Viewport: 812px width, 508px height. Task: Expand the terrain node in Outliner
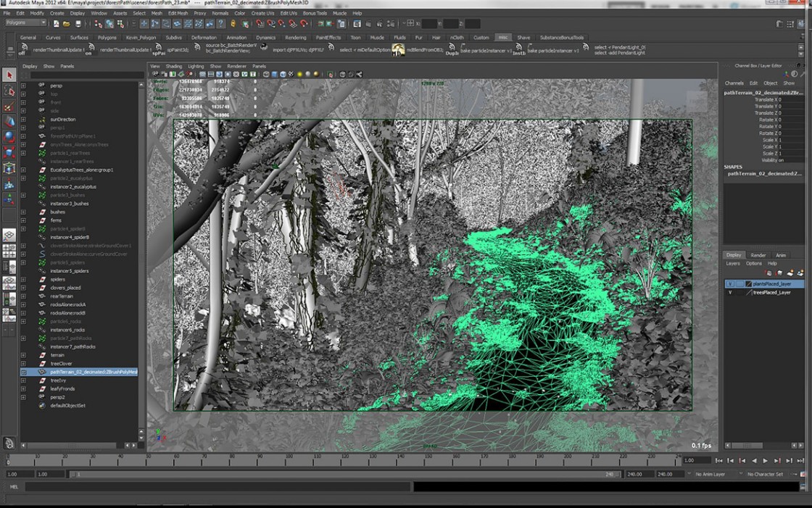(23, 355)
